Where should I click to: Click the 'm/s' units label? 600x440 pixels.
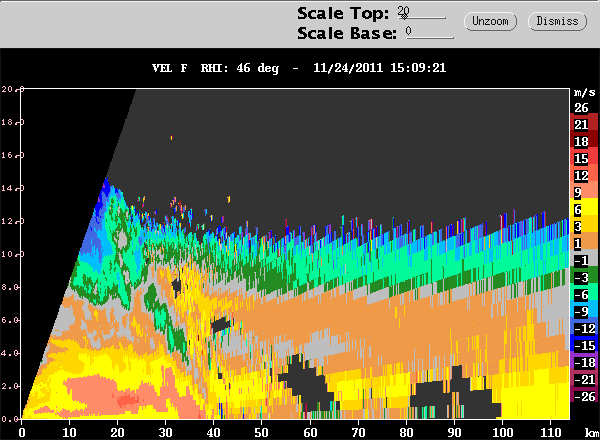tap(585, 92)
